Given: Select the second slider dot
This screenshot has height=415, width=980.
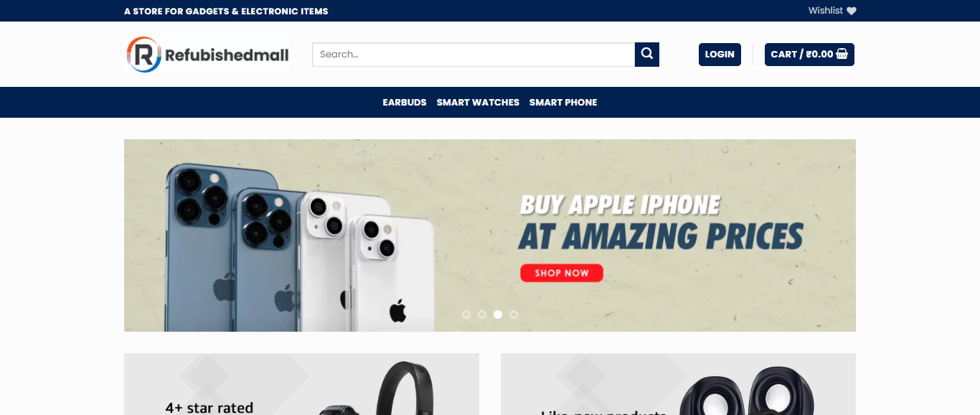Looking at the screenshot, I should click(482, 314).
